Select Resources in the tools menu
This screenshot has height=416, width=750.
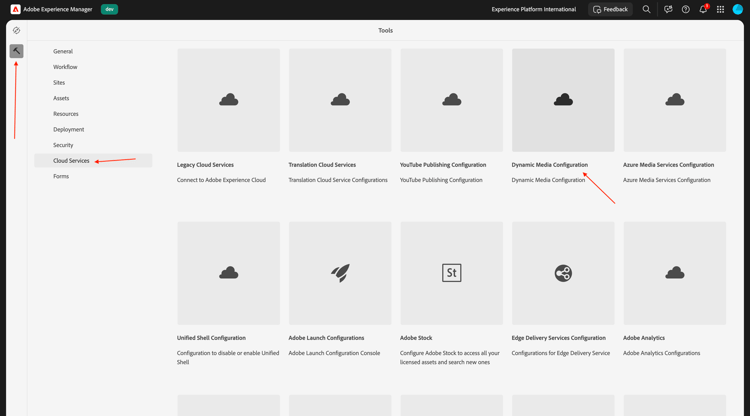click(93, 114)
